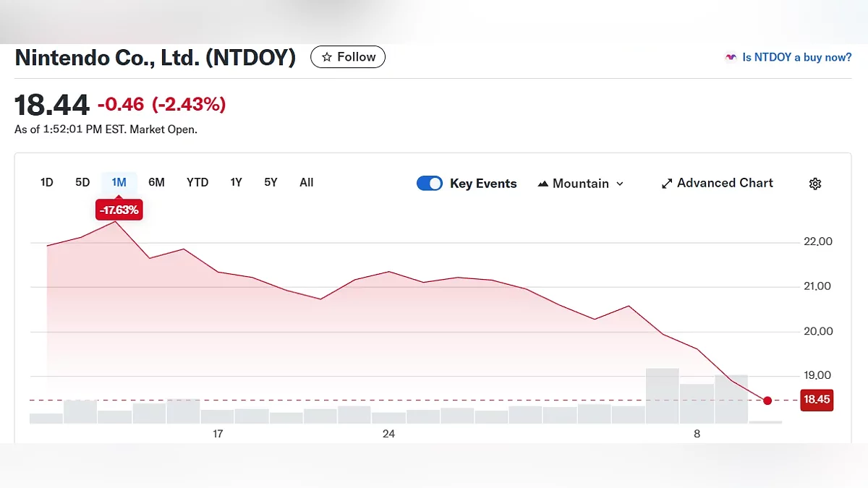868x488 pixels.
Task: Switch to the YTD range tab
Action: click(197, 182)
